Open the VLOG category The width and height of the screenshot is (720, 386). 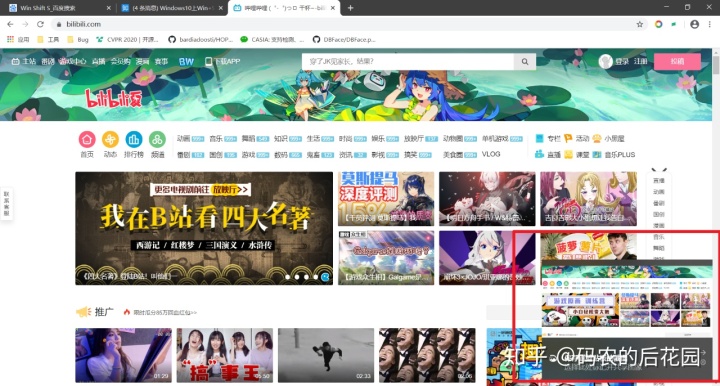tap(491, 154)
